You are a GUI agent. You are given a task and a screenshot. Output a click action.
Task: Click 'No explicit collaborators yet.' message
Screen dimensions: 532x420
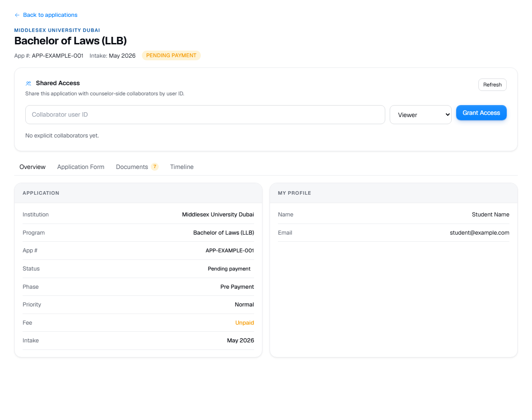62,136
